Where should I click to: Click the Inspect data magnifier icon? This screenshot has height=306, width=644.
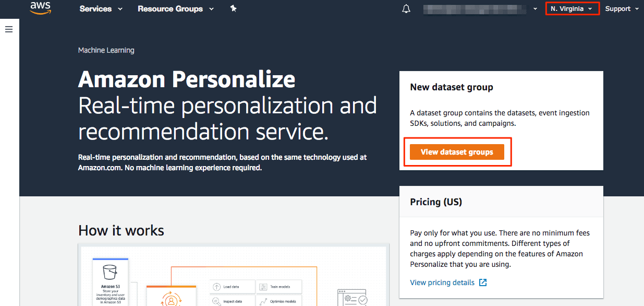(215, 301)
